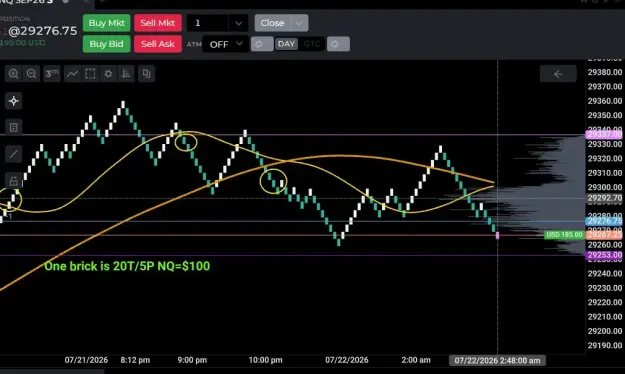Click the back arrow button on chart

click(x=558, y=74)
